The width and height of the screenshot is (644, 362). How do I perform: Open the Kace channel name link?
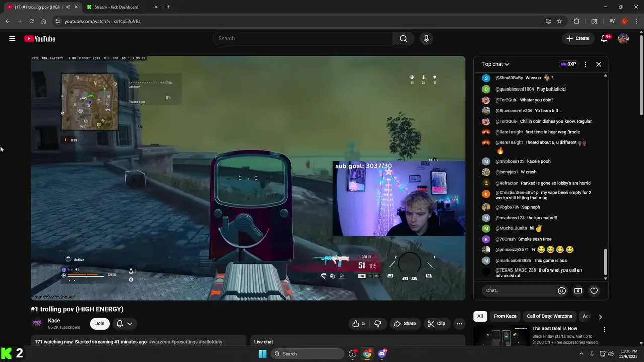coord(54,321)
